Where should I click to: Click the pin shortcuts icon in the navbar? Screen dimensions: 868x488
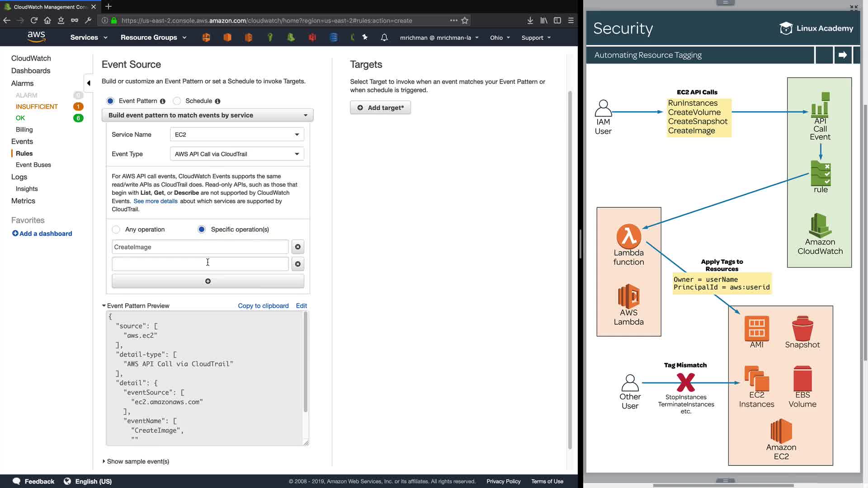[x=365, y=38]
